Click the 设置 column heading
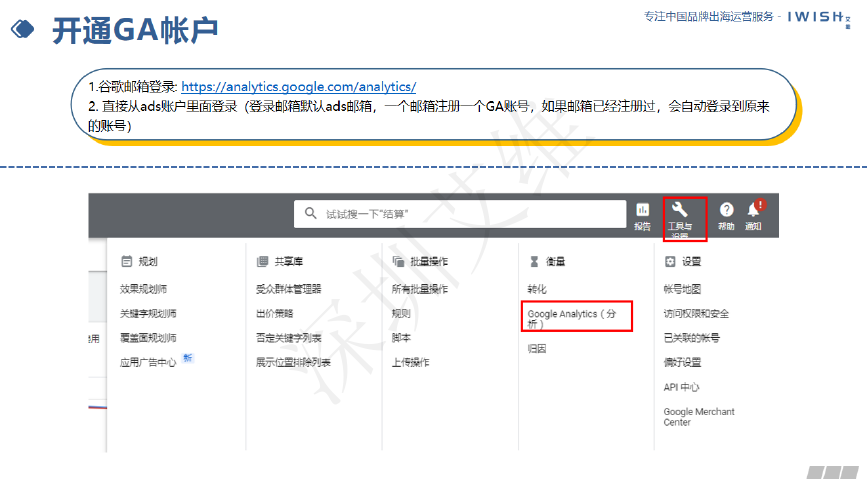Viewport: 867px width, 488px height. [691, 261]
